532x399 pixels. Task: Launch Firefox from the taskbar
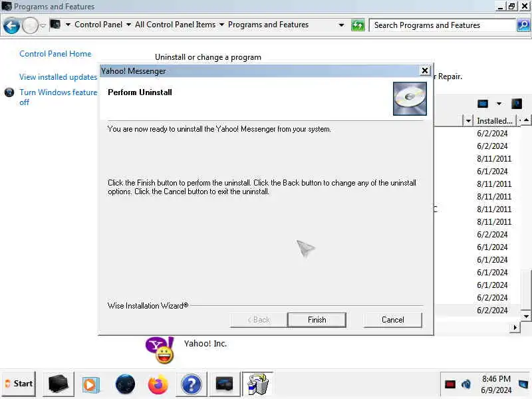click(x=158, y=384)
